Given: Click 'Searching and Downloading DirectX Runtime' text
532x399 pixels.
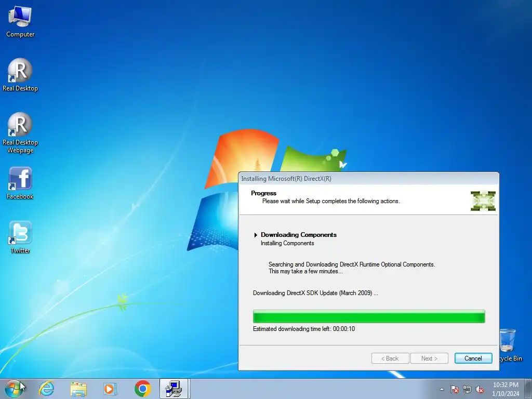Looking at the screenshot, I should point(352,264).
